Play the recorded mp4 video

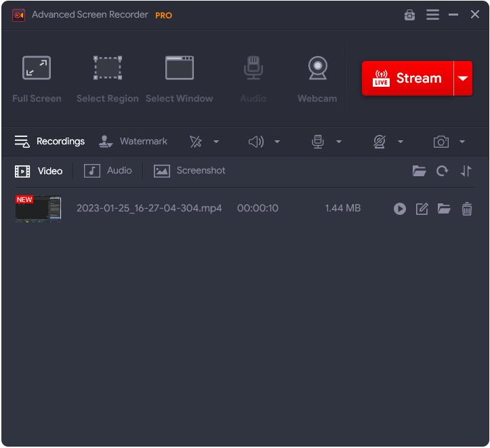click(400, 209)
